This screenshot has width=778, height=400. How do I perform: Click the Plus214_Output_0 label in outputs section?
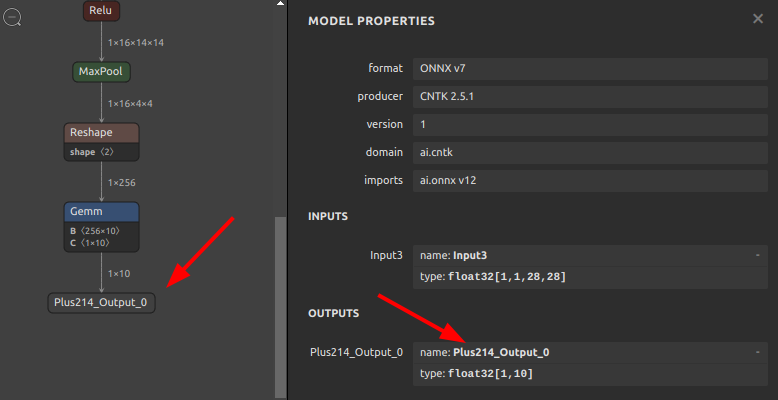pos(356,352)
